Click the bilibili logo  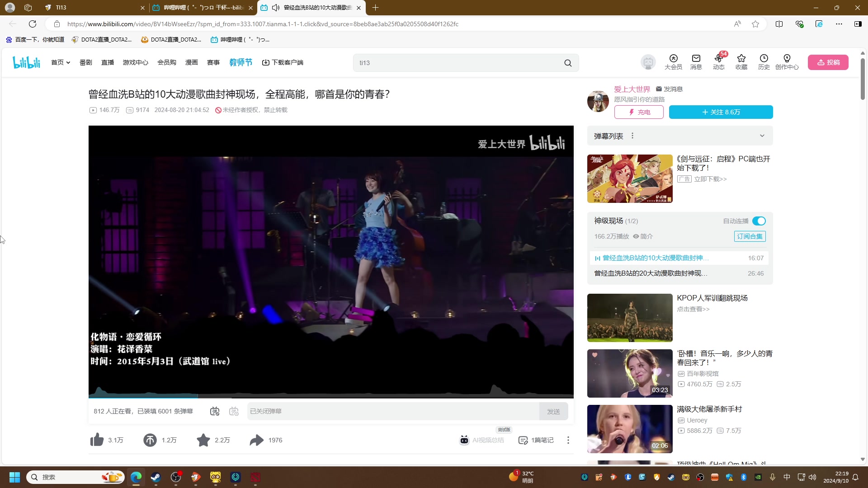tap(26, 62)
